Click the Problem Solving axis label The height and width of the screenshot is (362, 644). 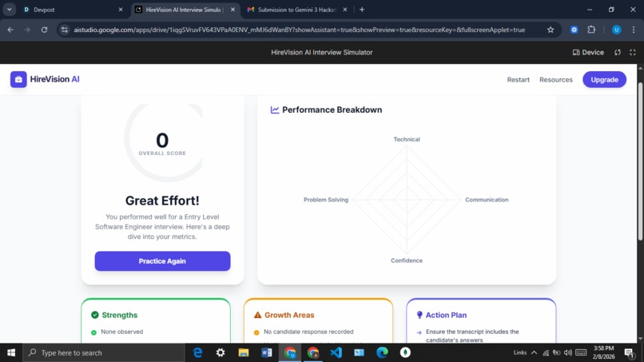[x=326, y=200]
